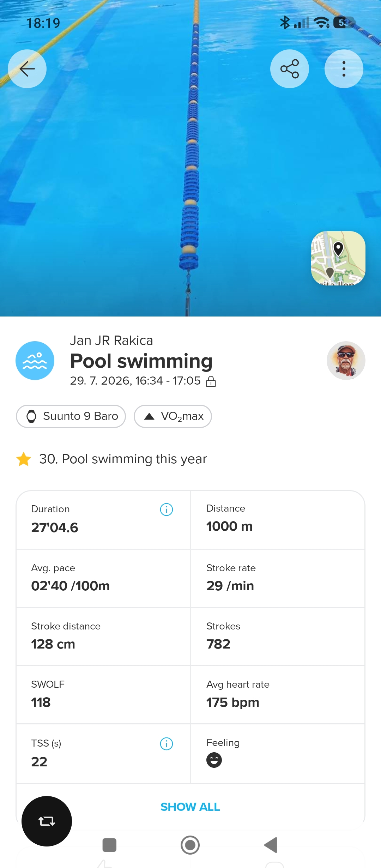This screenshot has height=868, width=381.
Task: Open 30. Pool swimming this year link
Action: 123,459
